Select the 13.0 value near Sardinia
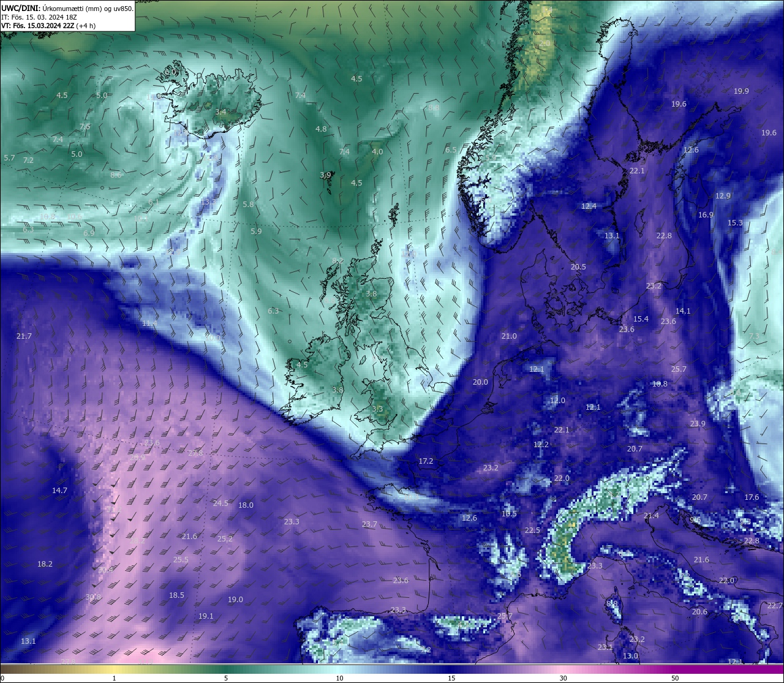 pos(630,656)
